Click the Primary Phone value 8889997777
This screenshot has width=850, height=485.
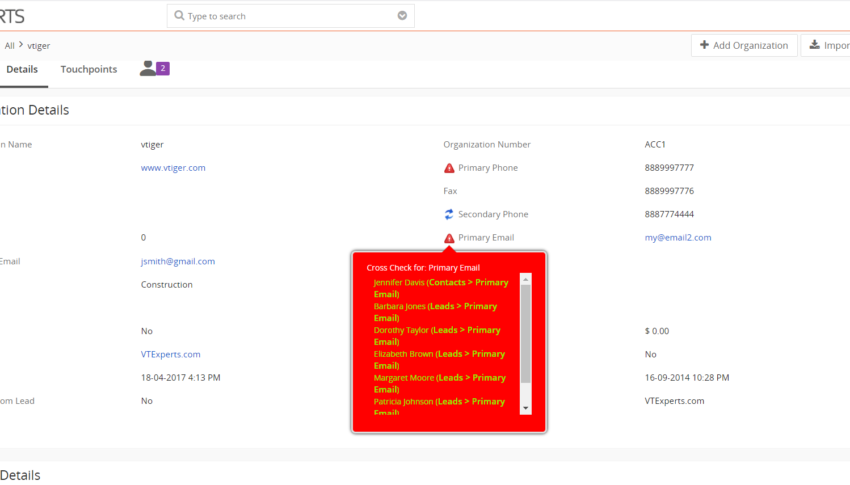pyautogui.click(x=669, y=168)
